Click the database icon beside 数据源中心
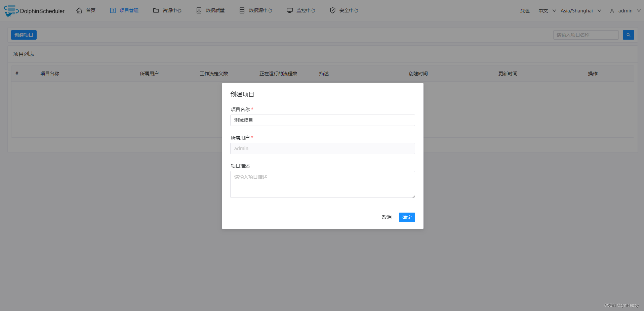Image resolution: width=644 pixels, height=311 pixels. [x=242, y=10]
